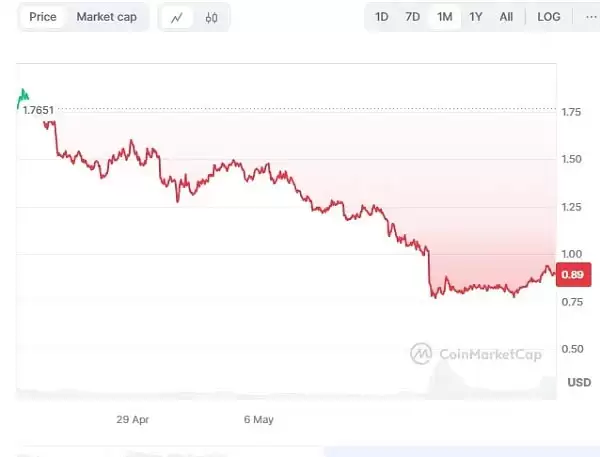Choose the 7D time range
This screenshot has width=600, height=457.
[412, 17]
